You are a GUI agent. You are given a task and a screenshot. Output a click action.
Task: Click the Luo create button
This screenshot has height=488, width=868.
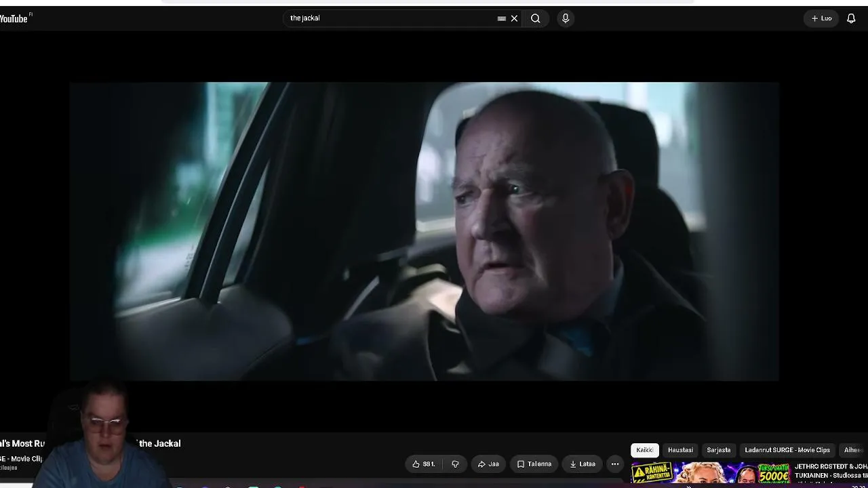(x=821, y=18)
